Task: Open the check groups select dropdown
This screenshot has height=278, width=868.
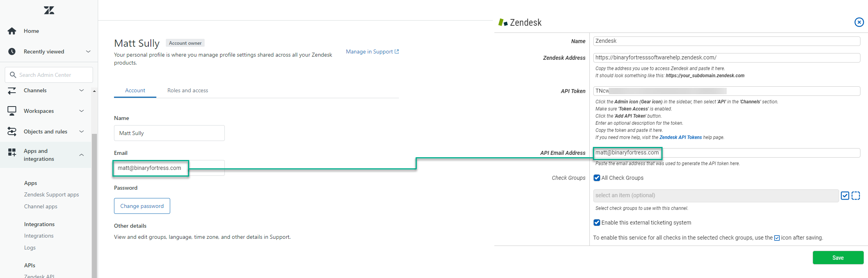Action: (x=716, y=196)
